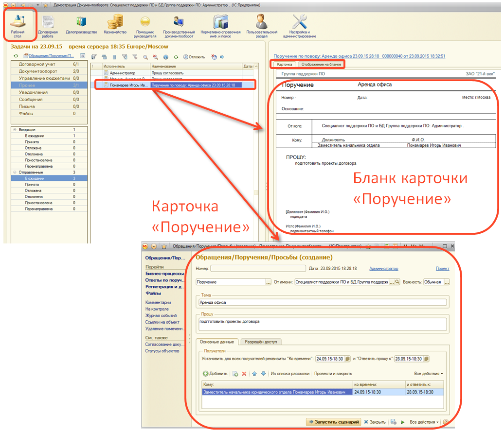Click the green Добавить recipient button
504x432 pixels.
pyautogui.click(x=215, y=374)
